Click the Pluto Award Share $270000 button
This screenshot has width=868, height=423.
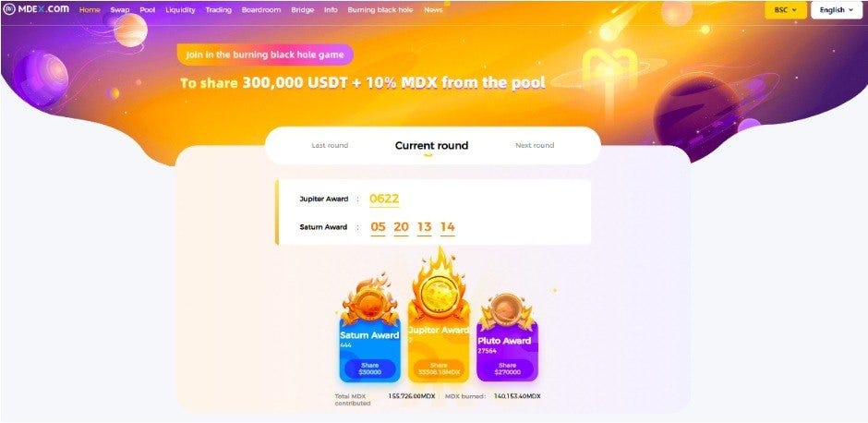tap(507, 369)
